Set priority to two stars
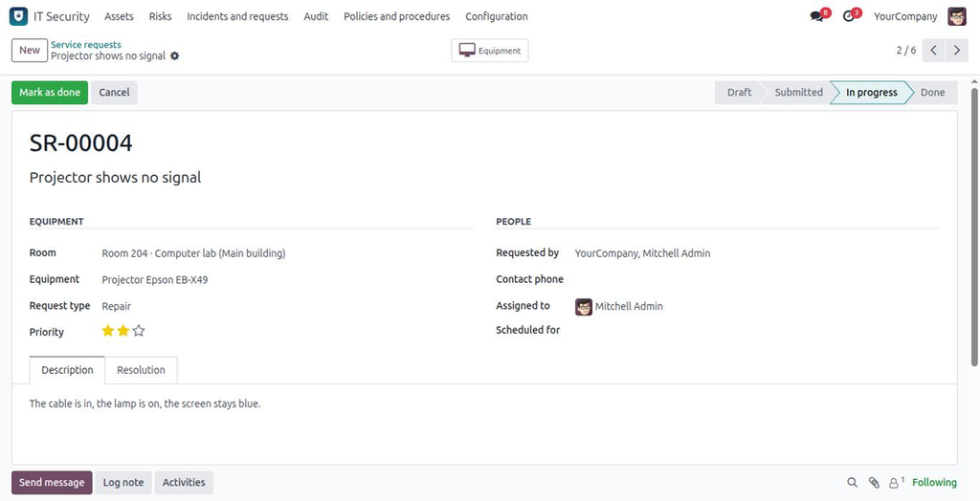 pos(123,331)
